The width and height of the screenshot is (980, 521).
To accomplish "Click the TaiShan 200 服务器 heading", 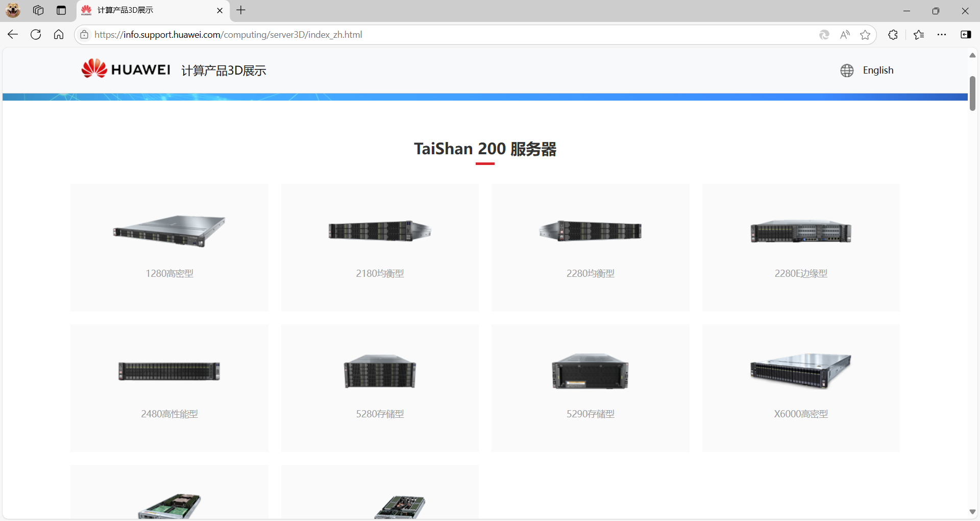I will (485, 149).
